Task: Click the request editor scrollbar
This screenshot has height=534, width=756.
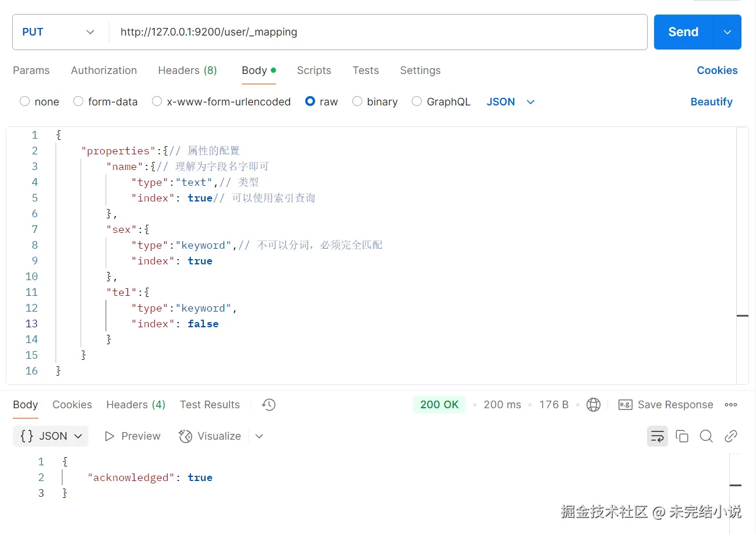Action: (743, 255)
